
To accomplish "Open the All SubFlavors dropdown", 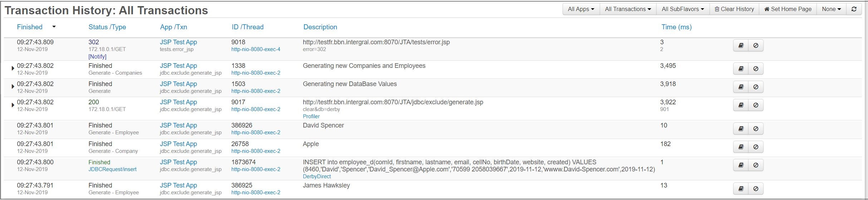I will [683, 9].
